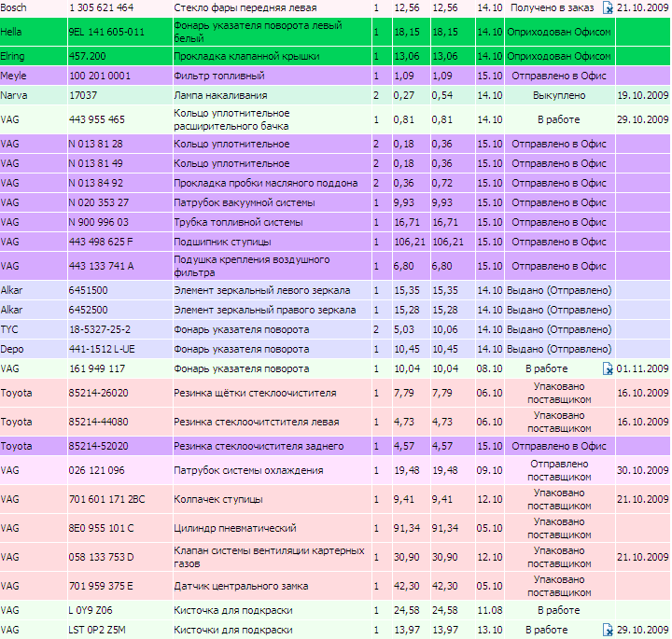This screenshot has height=639, width=672.
Task: Select part number L 0Y9 Z06
Action: click(91, 610)
